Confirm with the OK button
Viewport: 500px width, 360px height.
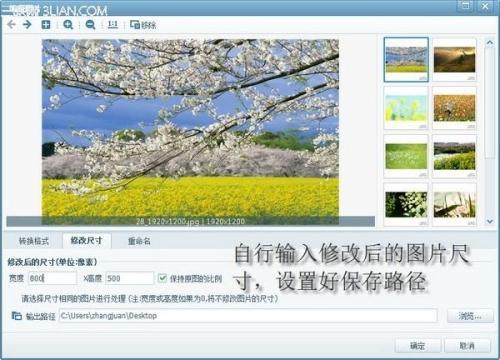[x=418, y=346]
